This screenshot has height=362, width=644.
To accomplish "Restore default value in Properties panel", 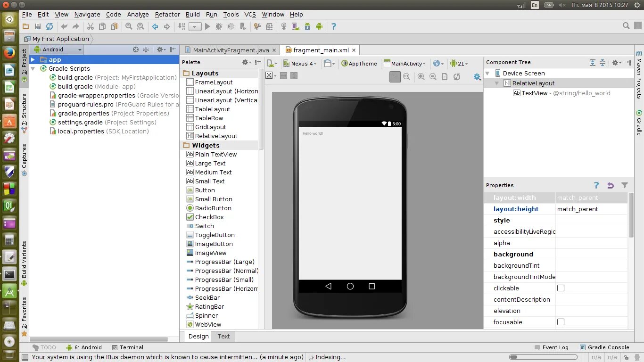I will click(611, 185).
